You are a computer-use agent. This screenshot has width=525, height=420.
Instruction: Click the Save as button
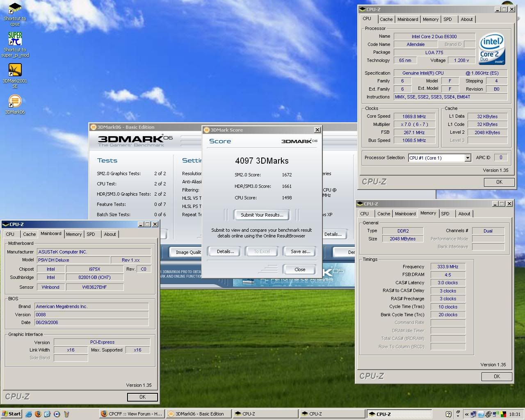[300, 251]
